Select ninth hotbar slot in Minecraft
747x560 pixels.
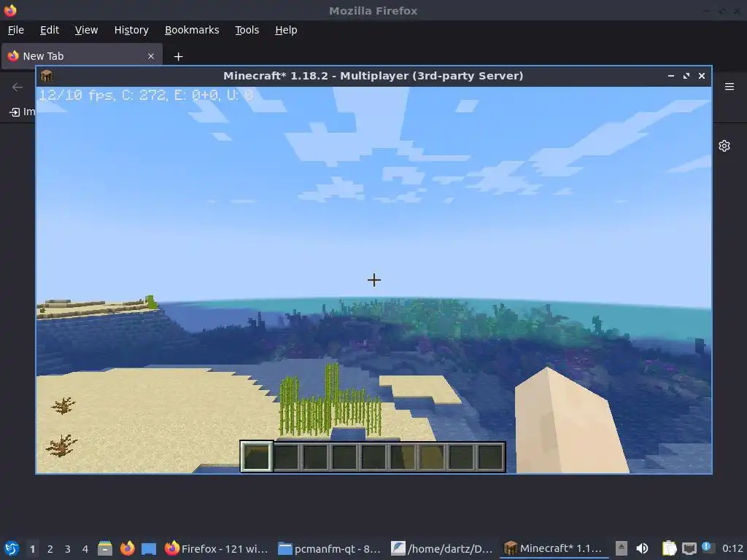point(490,456)
